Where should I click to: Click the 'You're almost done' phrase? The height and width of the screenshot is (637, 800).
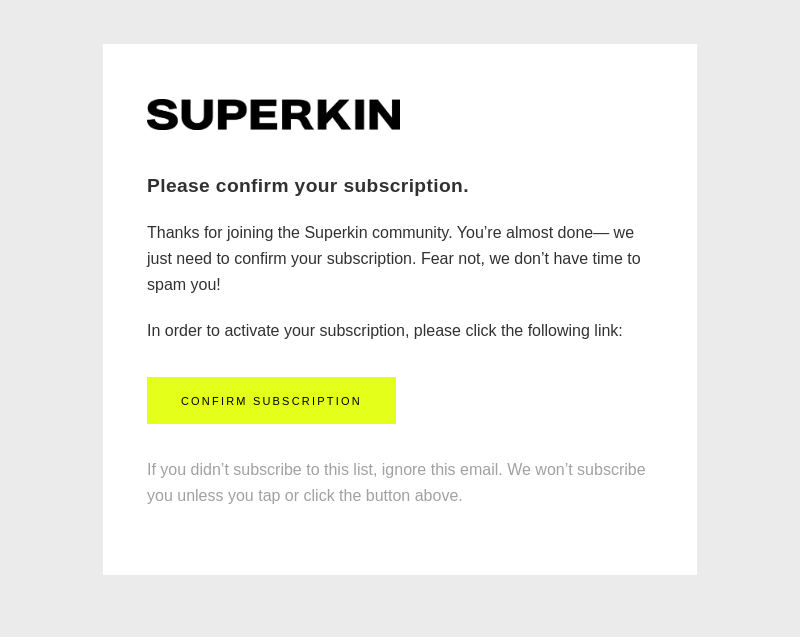pyautogui.click(x=524, y=233)
